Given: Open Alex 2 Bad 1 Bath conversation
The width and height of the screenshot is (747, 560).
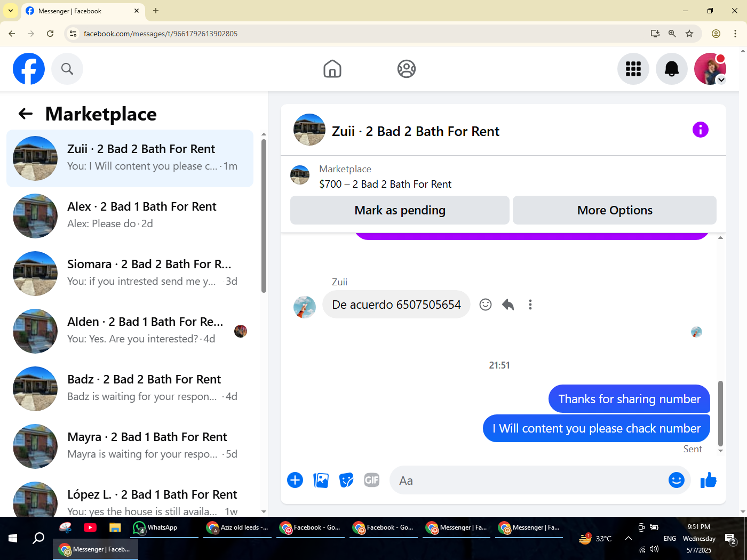Looking at the screenshot, I should tap(130, 216).
